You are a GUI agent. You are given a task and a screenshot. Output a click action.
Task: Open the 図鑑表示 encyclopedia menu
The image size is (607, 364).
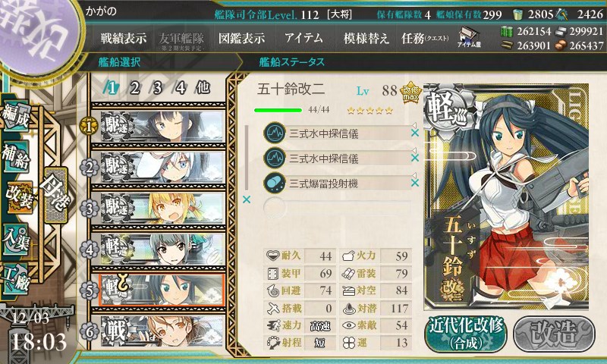pyautogui.click(x=241, y=38)
